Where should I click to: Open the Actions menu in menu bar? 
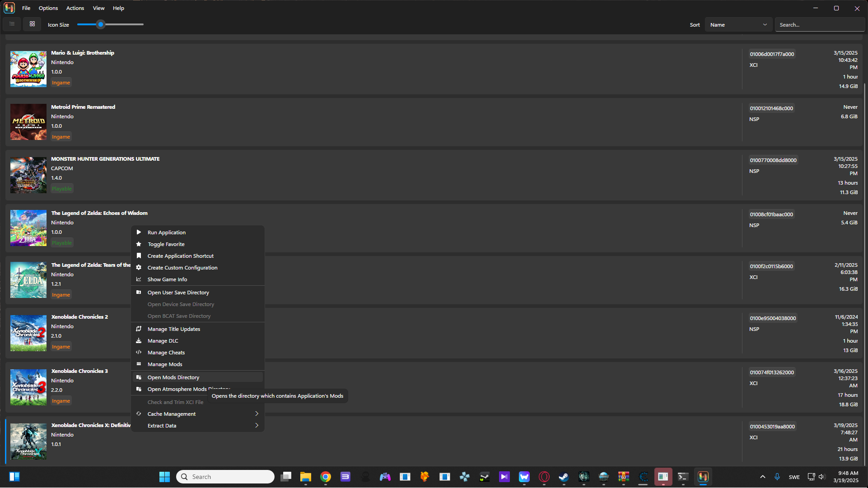pyautogui.click(x=75, y=8)
